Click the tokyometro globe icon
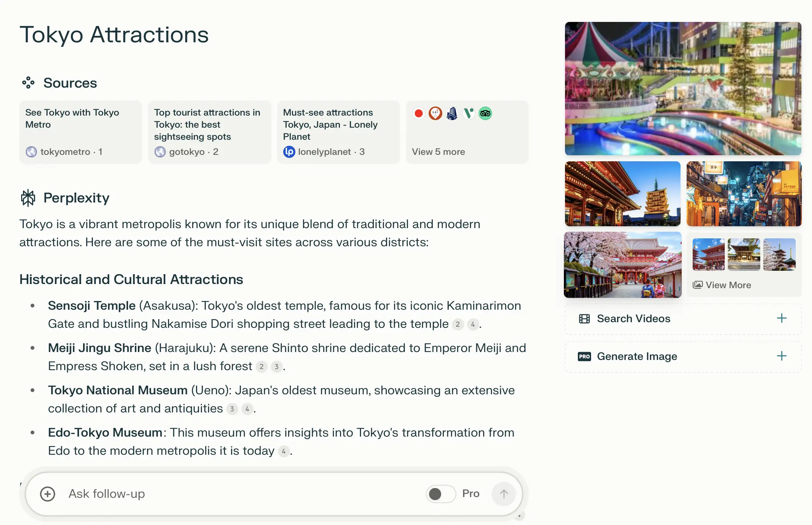The width and height of the screenshot is (812, 525). (x=31, y=151)
